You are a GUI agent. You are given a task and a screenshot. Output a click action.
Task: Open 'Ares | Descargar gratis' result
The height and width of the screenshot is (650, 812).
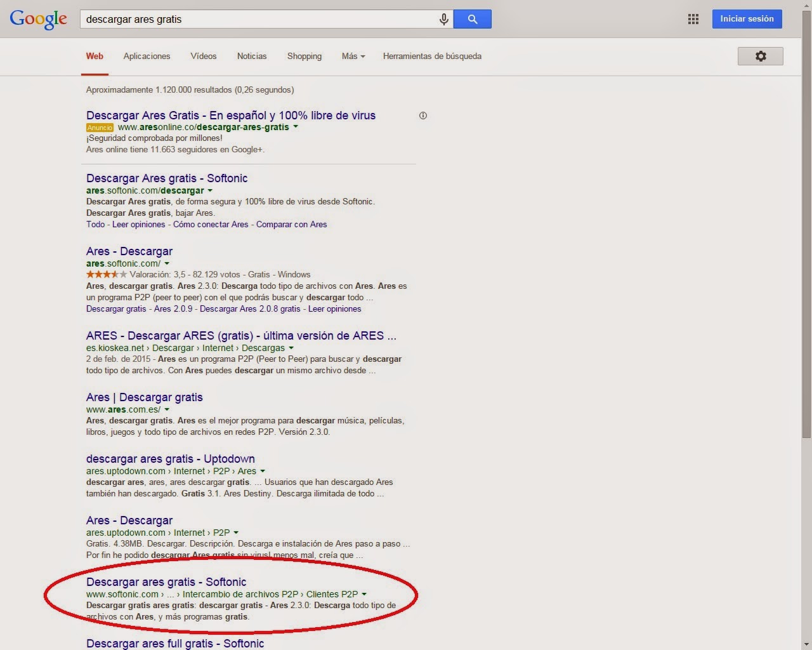145,397
